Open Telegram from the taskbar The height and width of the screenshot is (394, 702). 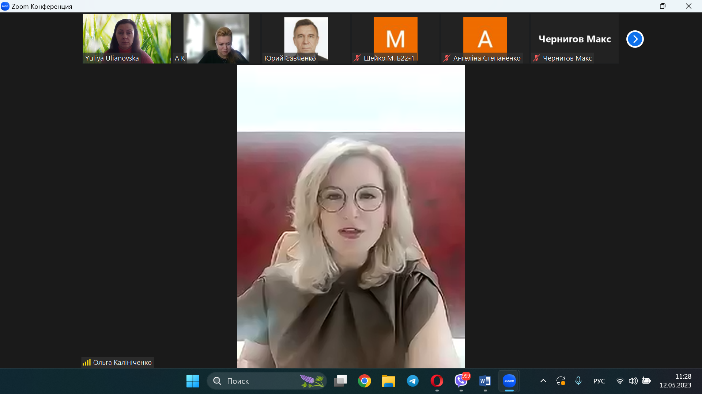click(412, 381)
